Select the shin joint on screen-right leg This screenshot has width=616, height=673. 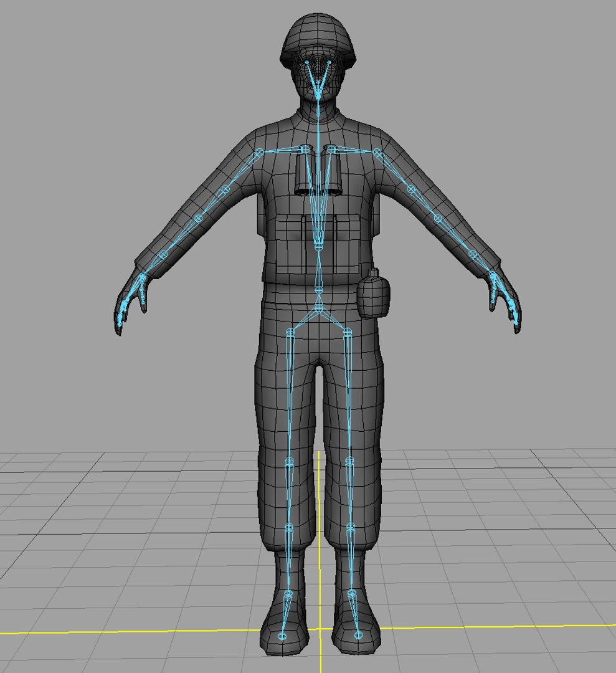pyautogui.click(x=350, y=528)
